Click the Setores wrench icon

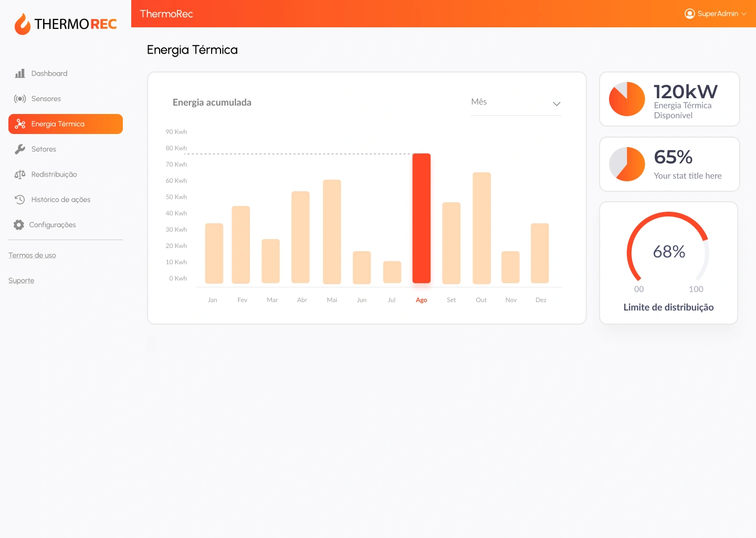20,149
